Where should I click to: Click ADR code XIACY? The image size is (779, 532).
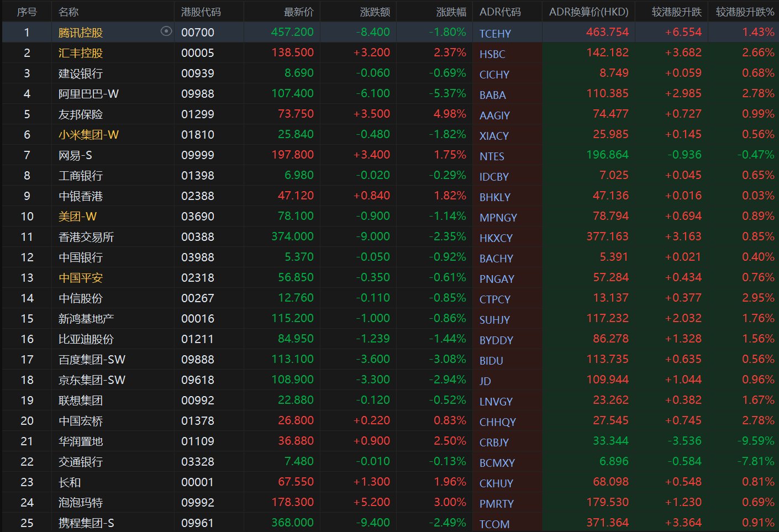(x=494, y=136)
